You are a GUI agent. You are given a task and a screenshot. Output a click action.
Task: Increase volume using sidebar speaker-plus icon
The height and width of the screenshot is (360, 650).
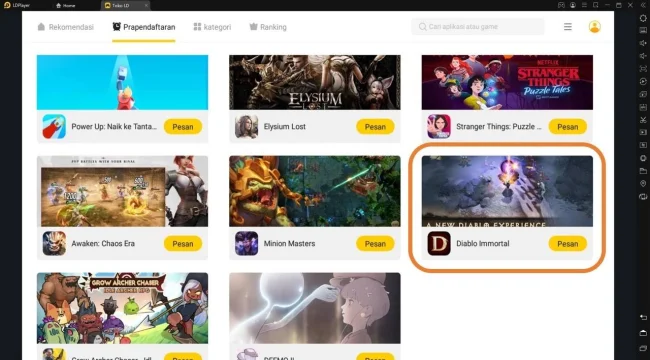[643, 43]
